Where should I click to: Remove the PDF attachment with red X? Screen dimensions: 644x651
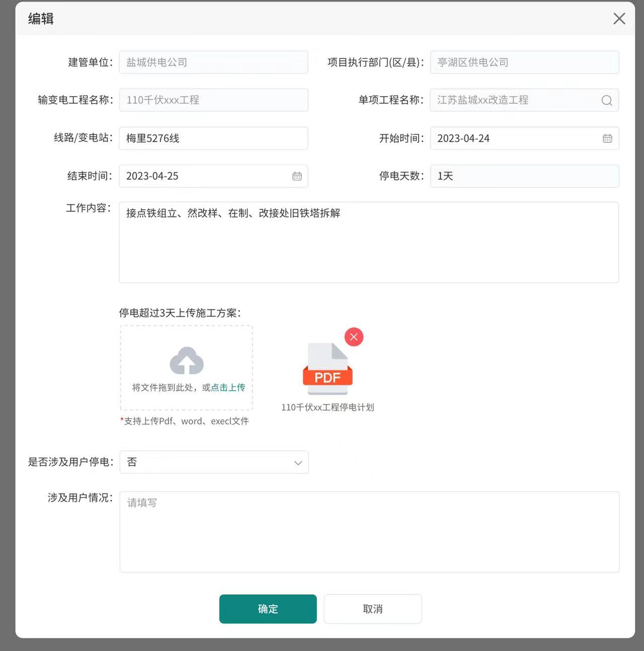(x=354, y=337)
